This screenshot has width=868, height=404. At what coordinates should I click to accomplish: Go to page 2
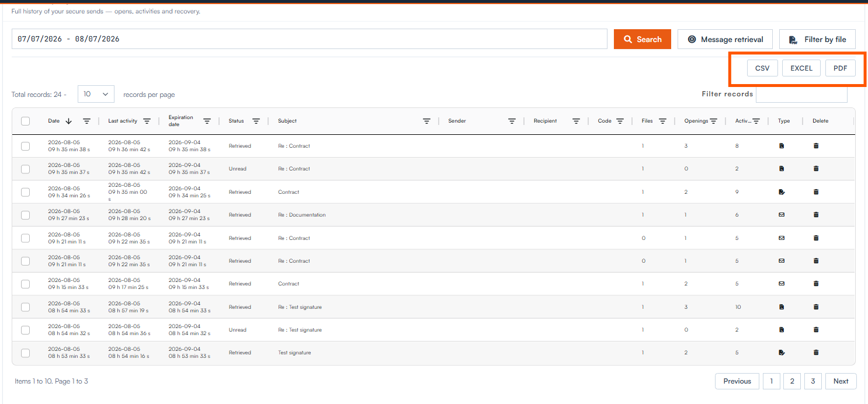[792, 381]
